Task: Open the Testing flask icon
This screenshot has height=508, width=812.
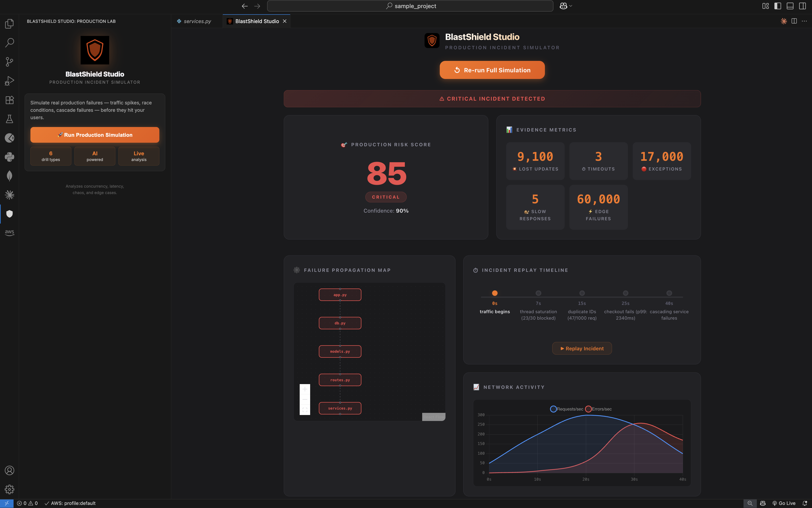Action: tap(10, 119)
